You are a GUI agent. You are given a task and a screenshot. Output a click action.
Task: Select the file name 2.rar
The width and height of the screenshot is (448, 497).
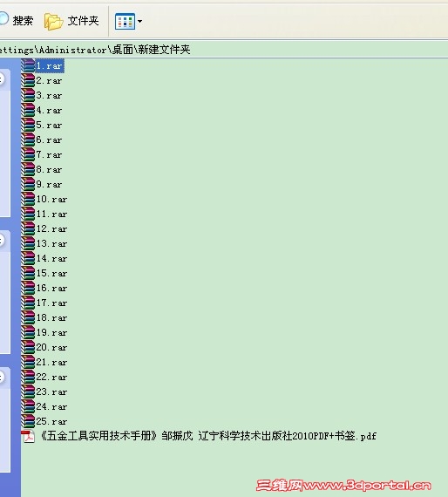coord(49,81)
